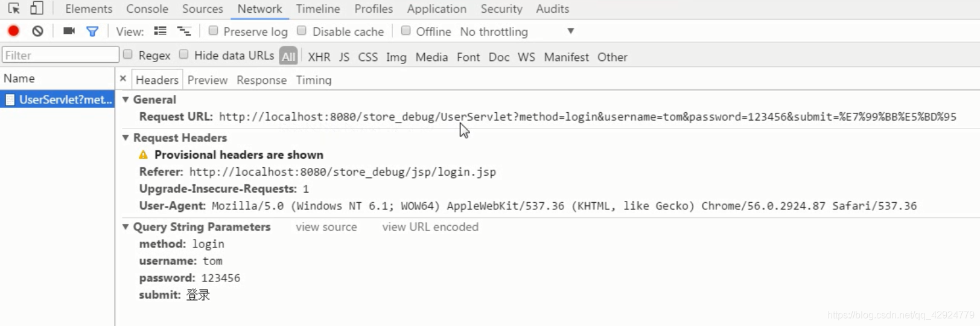Open the Sources panel tab

(x=203, y=8)
